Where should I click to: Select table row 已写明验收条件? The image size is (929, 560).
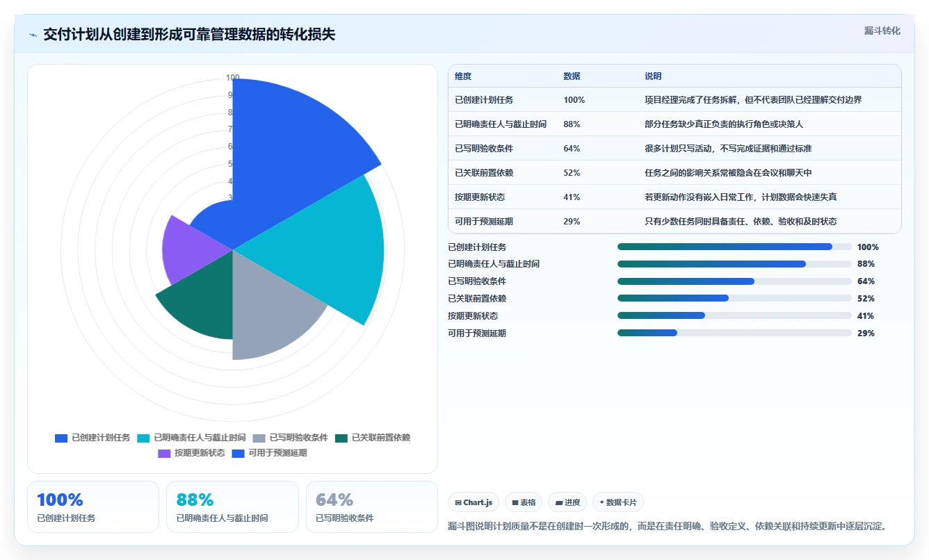tap(674, 148)
